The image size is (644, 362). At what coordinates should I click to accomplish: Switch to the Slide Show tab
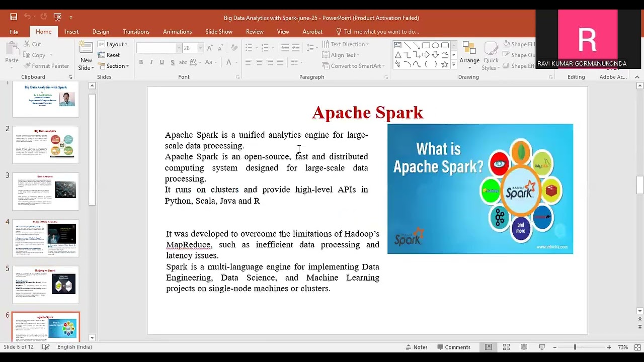(x=219, y=32)
